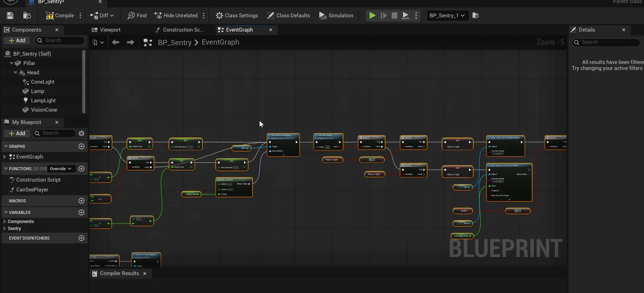Open My Blueprint view options gear
The image size is (644, 293).
pyautogui.click(x=81, y=133)
